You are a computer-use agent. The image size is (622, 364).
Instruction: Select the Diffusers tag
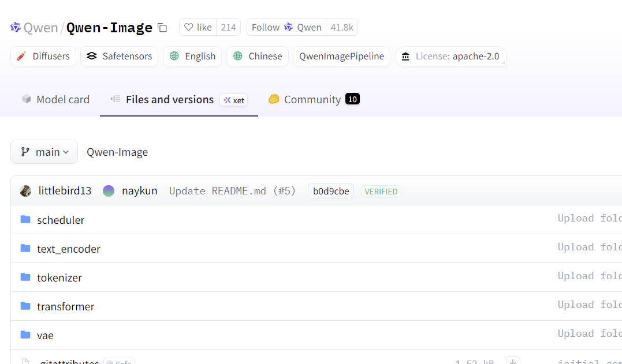point(43,56)
